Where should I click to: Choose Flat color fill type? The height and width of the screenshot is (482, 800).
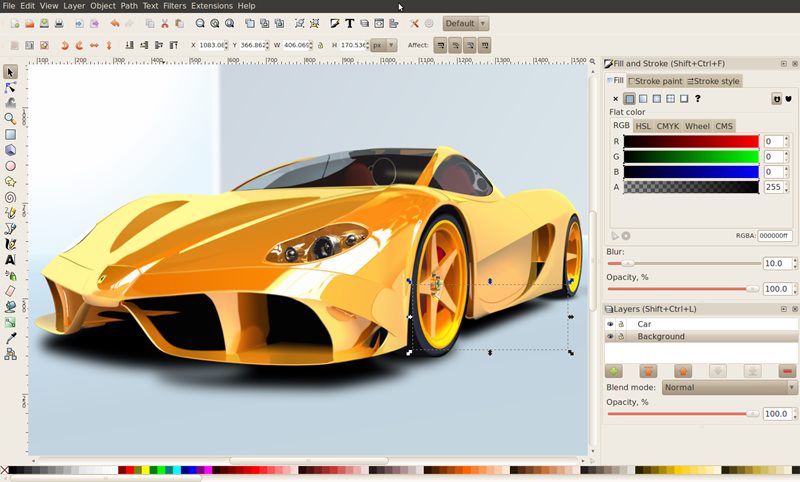tap(630, 99)
